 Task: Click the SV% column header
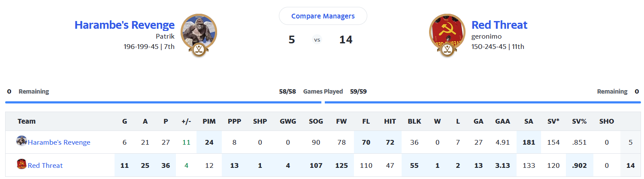click(579, 121)
